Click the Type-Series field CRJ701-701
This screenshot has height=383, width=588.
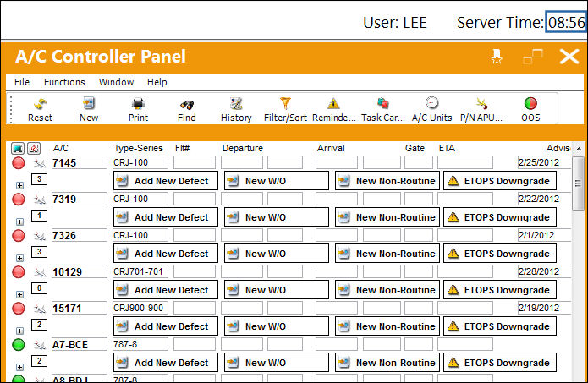[x=140, y=271]
